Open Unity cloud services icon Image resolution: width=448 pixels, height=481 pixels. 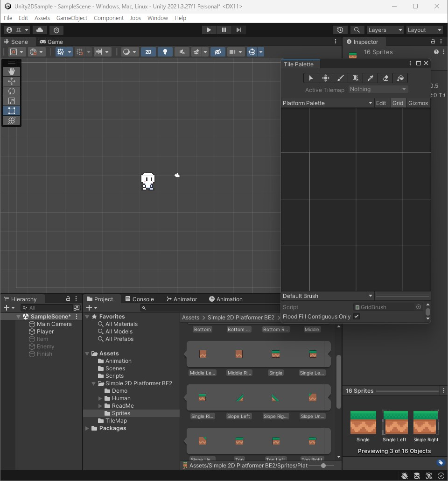click(40, 30)
